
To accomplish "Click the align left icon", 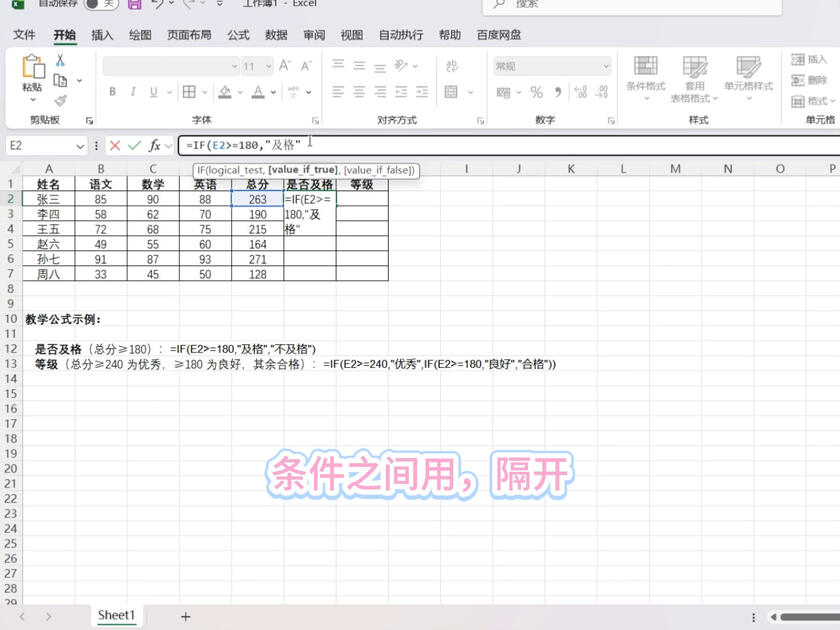I will pos(338,92).
